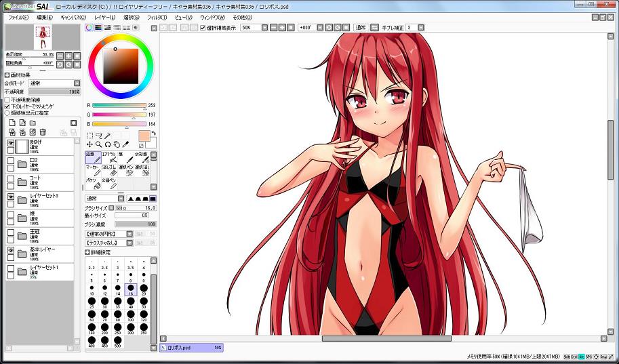Click the trash icon to delete layer
This screenshot has height=364, width=619.
click(x=43, y=132)
